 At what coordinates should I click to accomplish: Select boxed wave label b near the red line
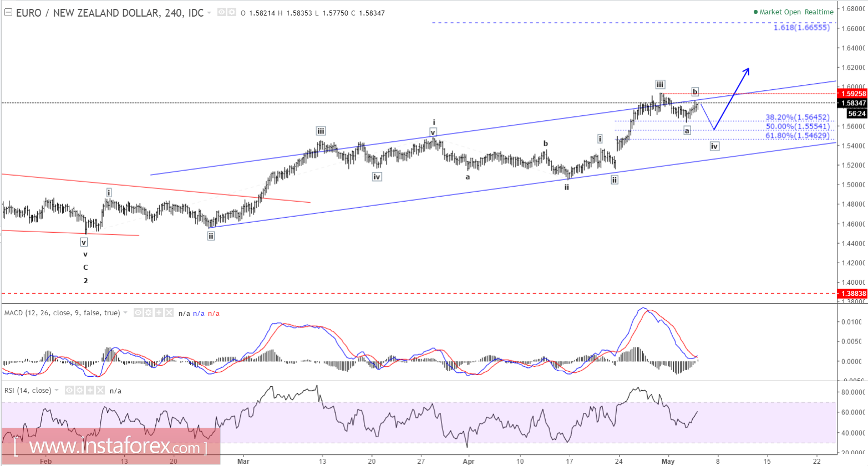695,91
